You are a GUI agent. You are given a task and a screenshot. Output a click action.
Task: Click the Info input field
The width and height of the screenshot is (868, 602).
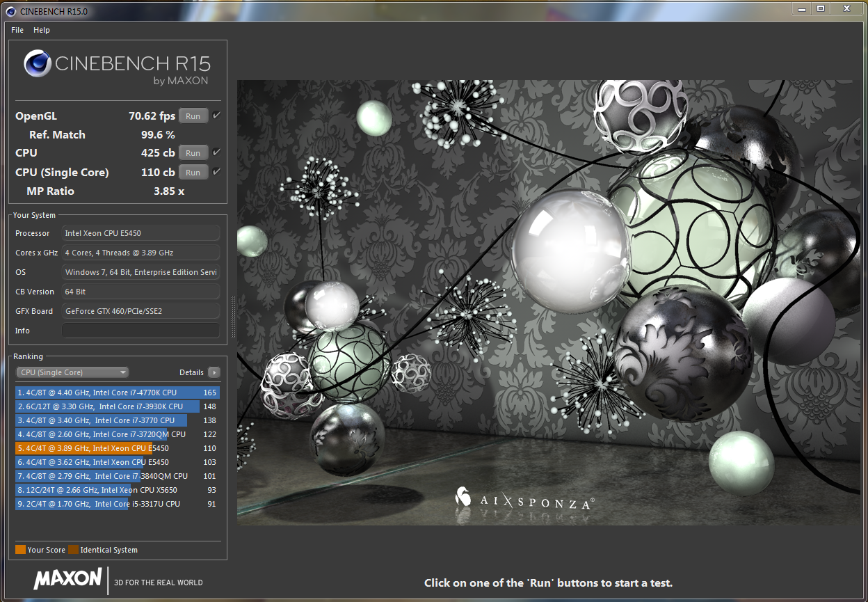(x=141, y=331)
